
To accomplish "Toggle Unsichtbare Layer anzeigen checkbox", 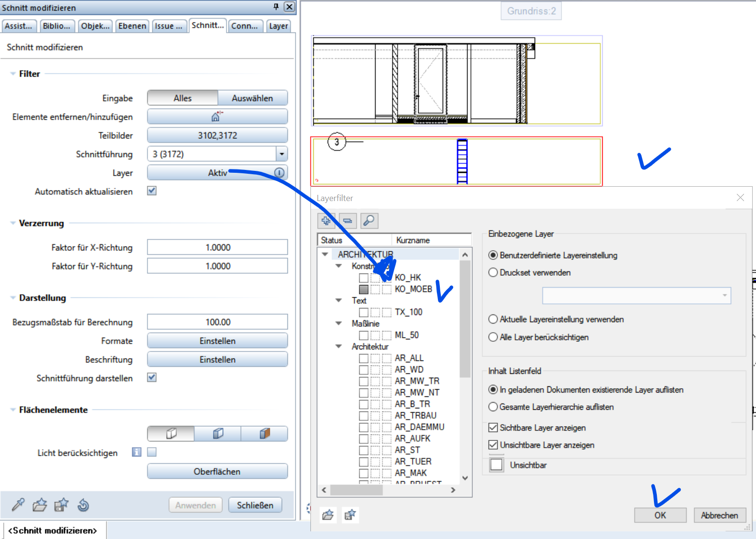I will point(493,445).
